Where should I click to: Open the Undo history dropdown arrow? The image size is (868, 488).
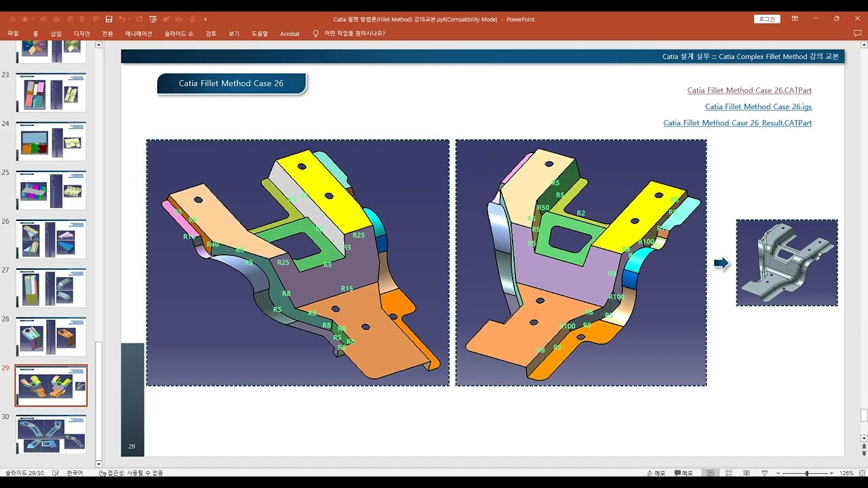pyautogui.click(x=130, y=20)
